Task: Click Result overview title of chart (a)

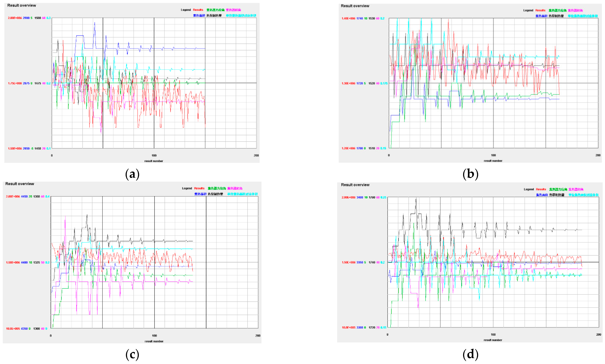Action: (x=22, y=5)
